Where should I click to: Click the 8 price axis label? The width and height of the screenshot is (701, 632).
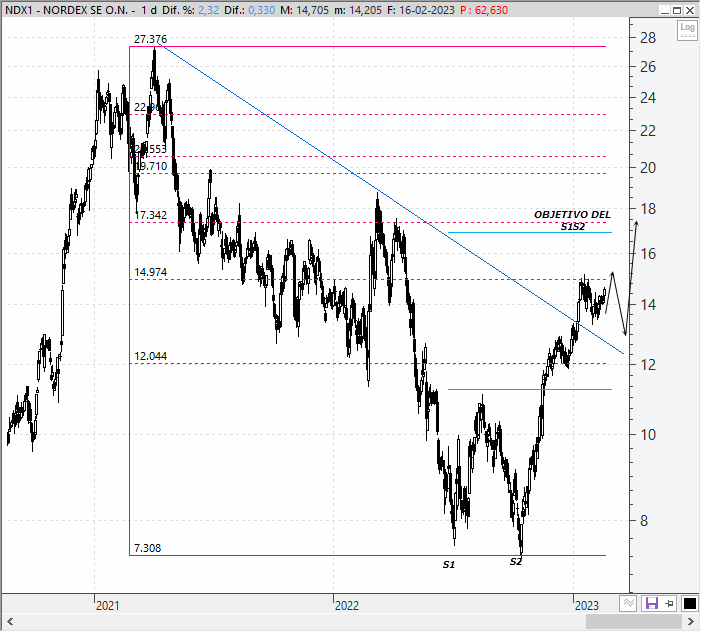tap(644, 521)
